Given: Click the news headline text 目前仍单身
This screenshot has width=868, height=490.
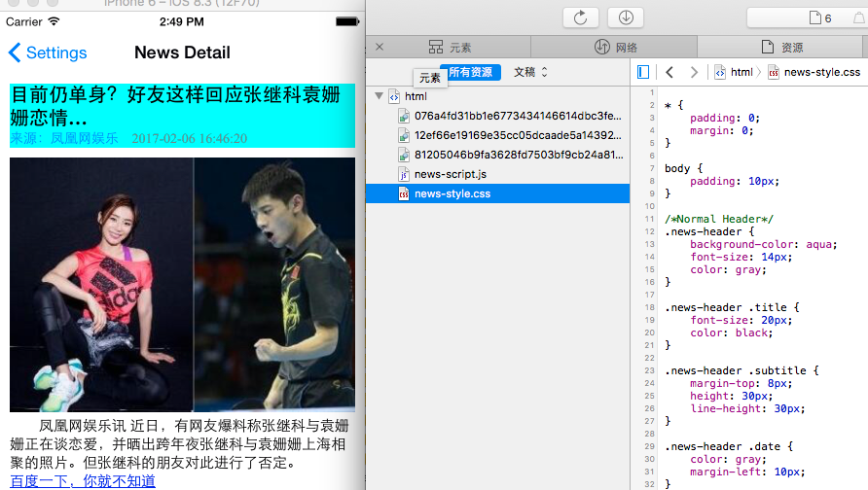Looking at the screenshot, I should point(175,106).
